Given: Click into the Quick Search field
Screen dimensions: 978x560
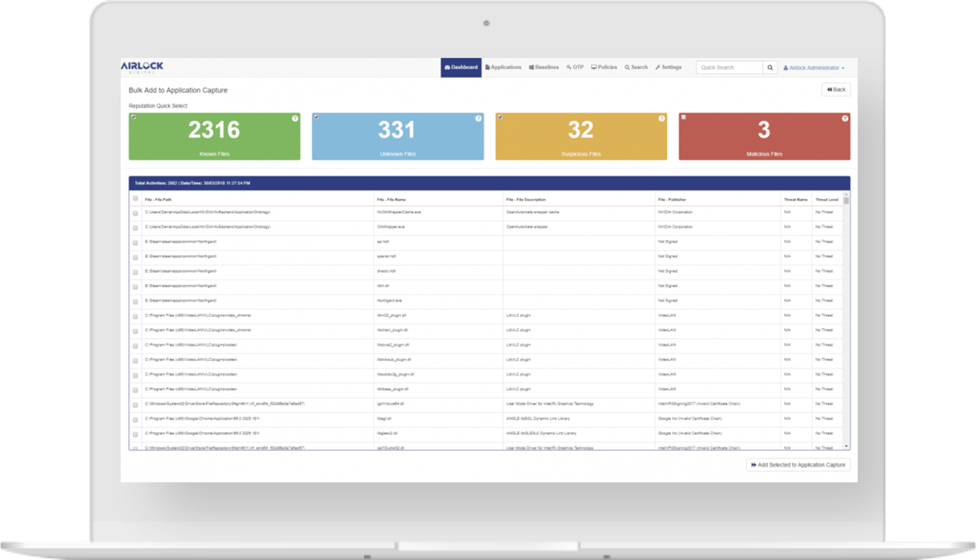Looking at the screenshot, I should pos(729,68).
